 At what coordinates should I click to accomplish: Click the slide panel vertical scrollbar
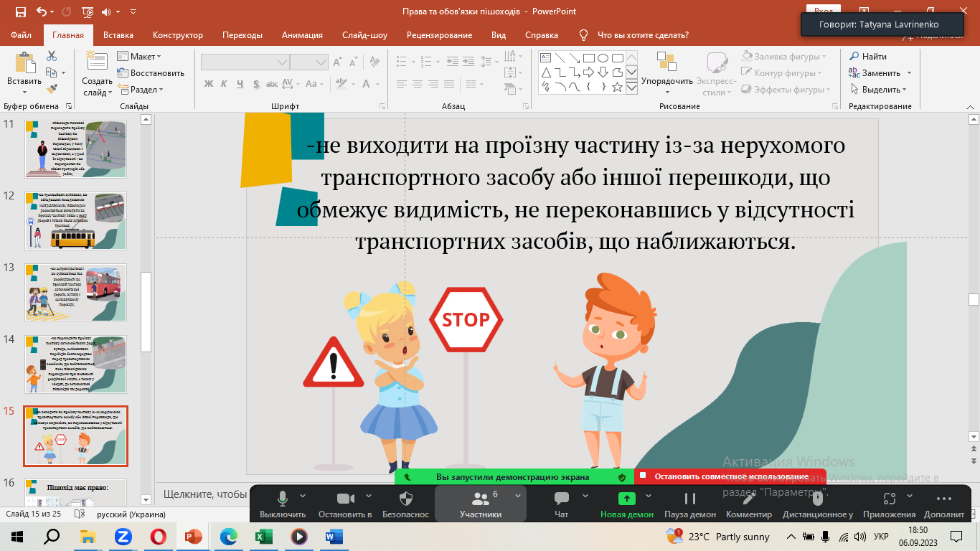146,311
